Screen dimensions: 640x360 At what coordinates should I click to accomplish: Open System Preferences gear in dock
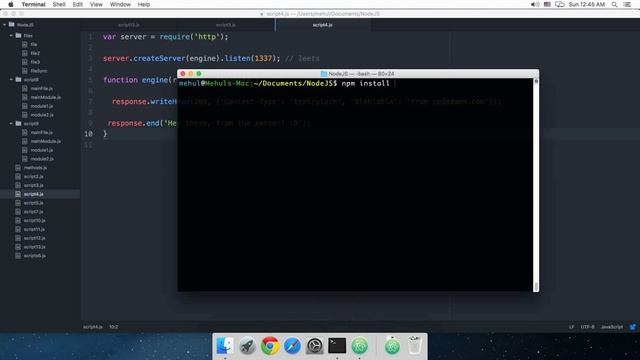315,346
